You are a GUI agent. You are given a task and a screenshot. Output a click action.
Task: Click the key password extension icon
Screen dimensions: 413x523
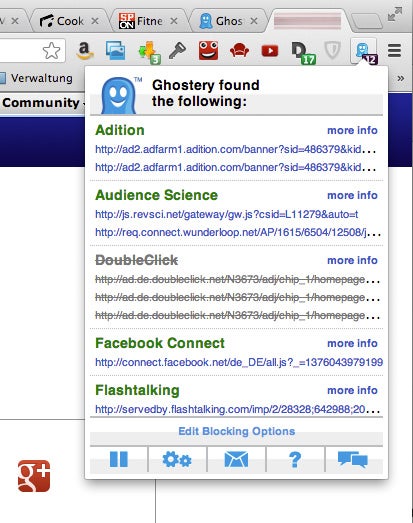(177, 51)
